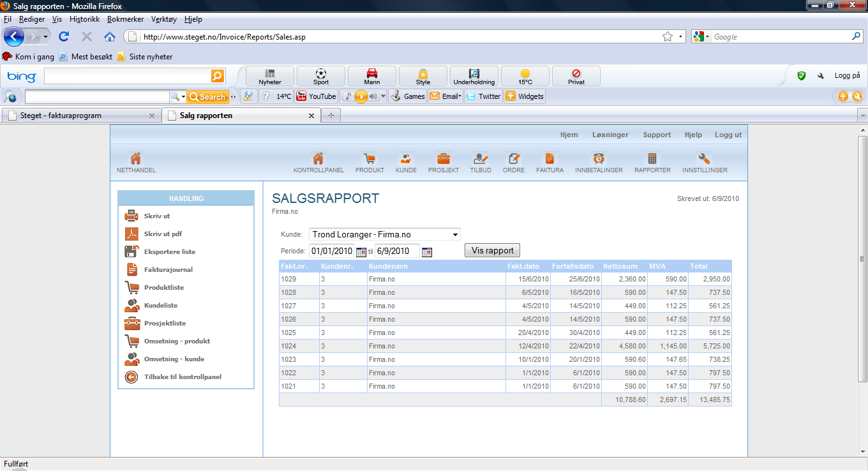Open the Innbetalinger clock icon
The height and width of the screenshot is (471, 868).
pos(599,158)
